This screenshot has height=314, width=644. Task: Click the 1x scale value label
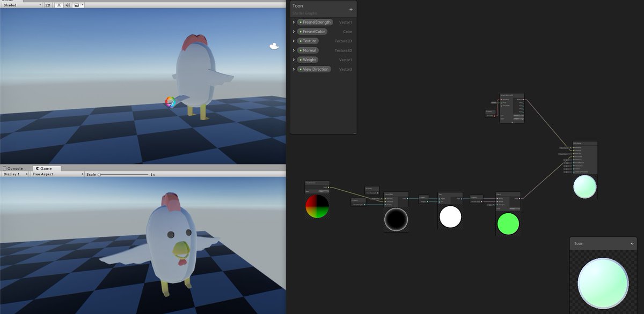pos(152,175)
